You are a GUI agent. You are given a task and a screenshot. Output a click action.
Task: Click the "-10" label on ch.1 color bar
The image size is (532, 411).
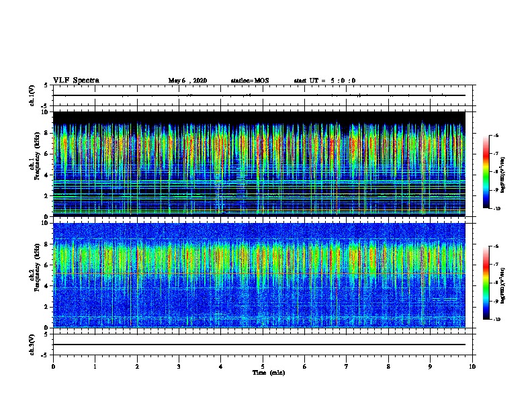(496, 209)
